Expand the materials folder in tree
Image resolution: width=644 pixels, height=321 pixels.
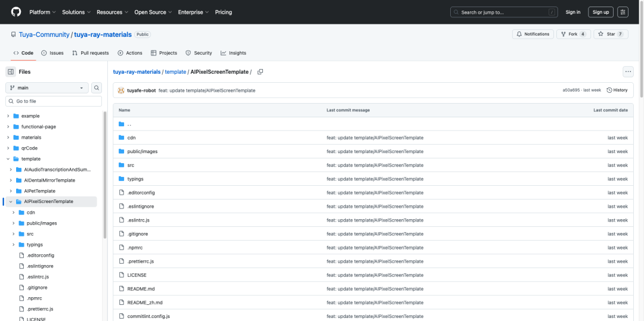[x=8, y=138]
